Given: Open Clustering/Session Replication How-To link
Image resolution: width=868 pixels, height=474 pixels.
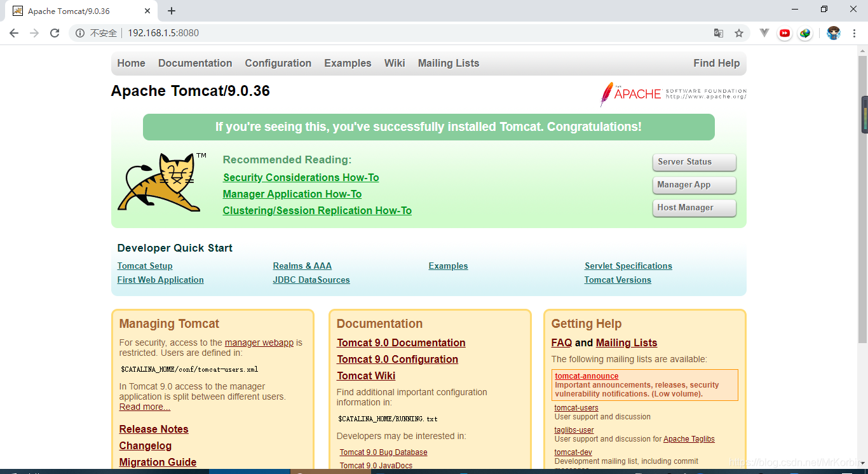Looking at the screenshot, I should click(x=317, y=211).
